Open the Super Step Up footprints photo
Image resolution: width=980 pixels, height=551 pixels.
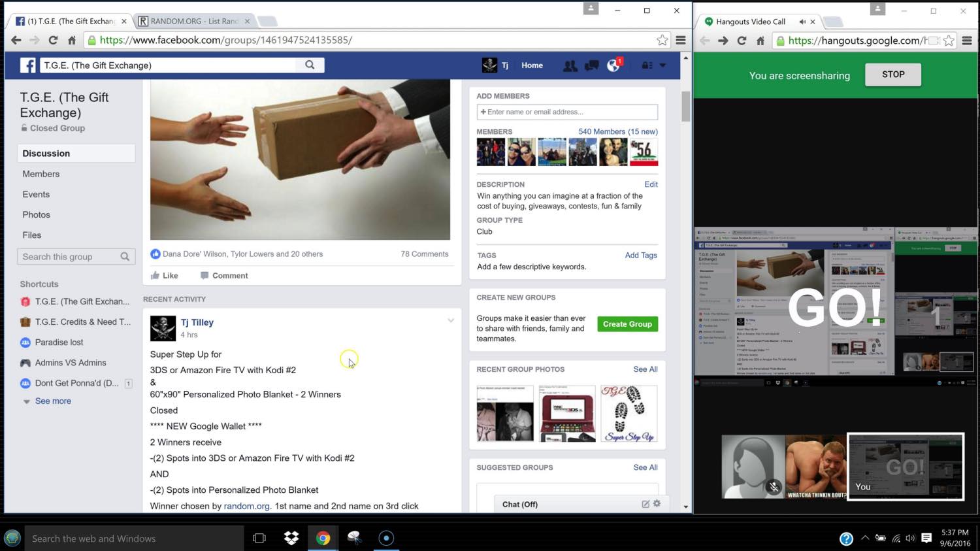click(x=629, y=413)
